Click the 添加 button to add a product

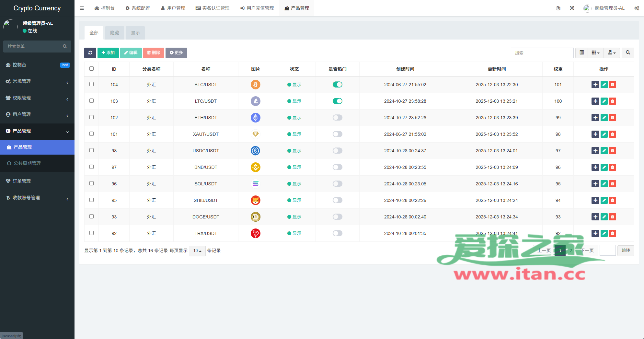click(108, 53)
